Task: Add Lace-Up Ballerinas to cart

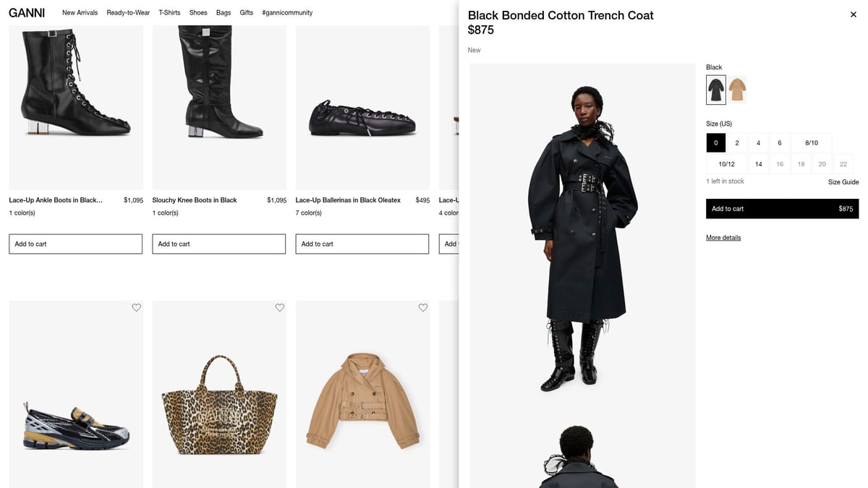Action: (x=362, y=244)
